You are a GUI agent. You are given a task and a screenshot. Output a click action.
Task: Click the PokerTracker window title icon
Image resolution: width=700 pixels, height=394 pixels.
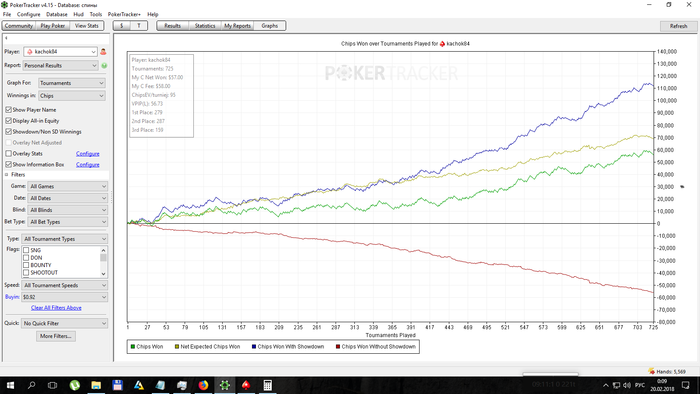pyautogui.click(x=4, y=5)
